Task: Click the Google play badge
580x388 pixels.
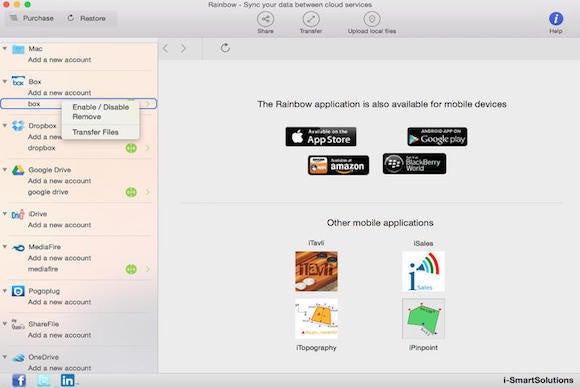Action: click(x=437, y=136)
